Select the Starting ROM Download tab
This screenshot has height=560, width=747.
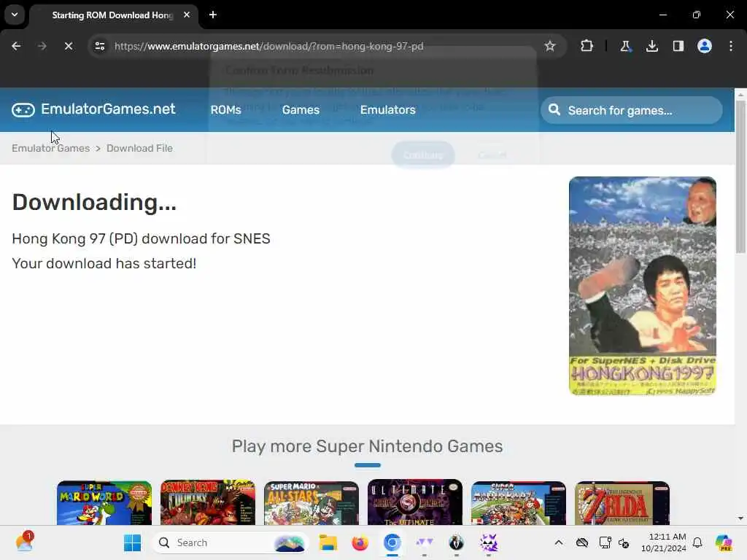pos(112,15)
